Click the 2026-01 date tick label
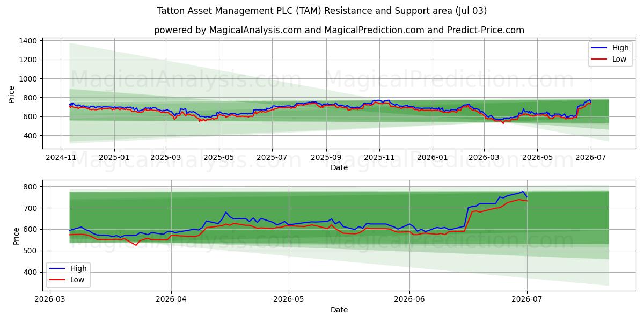This screenshot has width=644, height=322. click(433, 158)
